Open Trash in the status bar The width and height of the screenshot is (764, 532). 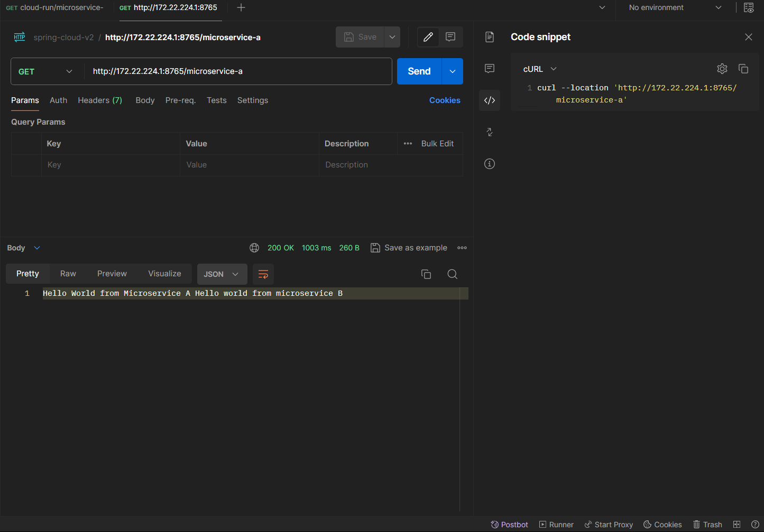[707, 525]
